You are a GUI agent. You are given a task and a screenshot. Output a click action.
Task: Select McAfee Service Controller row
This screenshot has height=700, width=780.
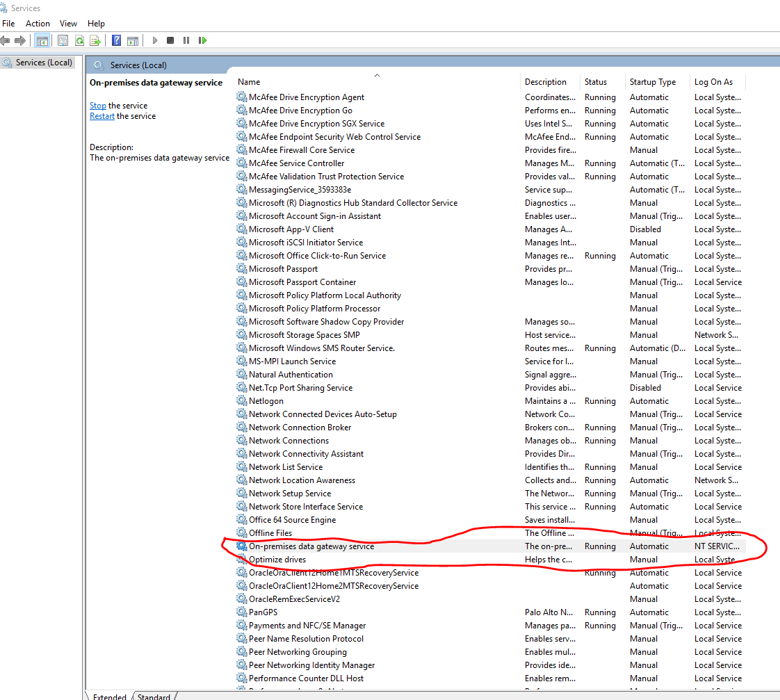pos(491,163)
